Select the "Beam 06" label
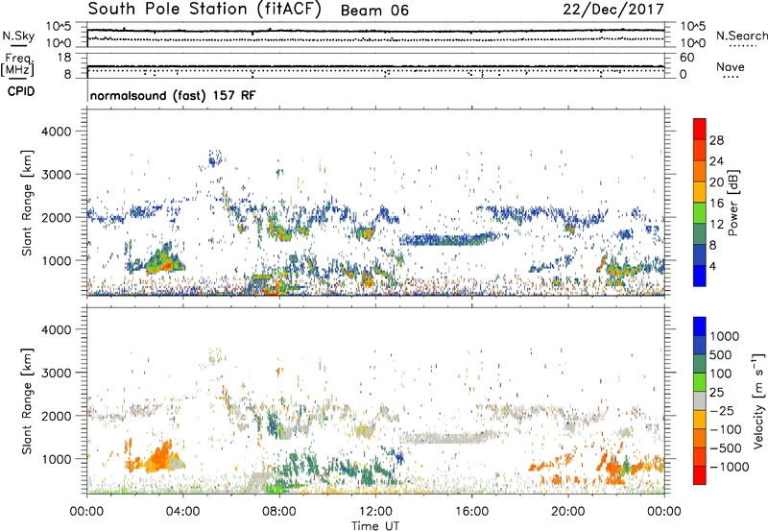Viewport: 768px width, 532px height. (x=374, y=11)
